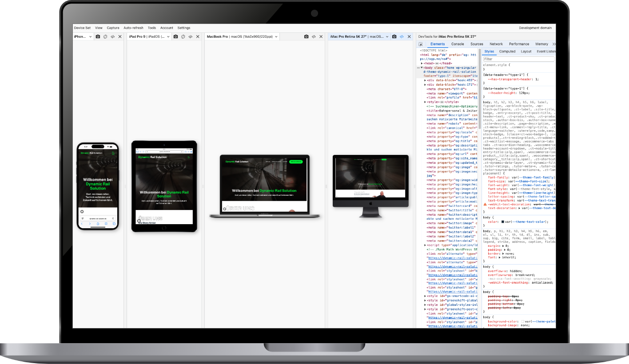Open the Device Set menu
Screen dimensions: 629x364
tap(82, 28)
